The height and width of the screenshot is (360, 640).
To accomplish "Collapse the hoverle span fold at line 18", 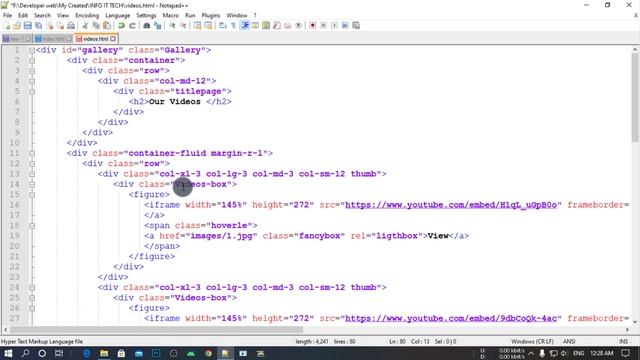I will point(32,226).
